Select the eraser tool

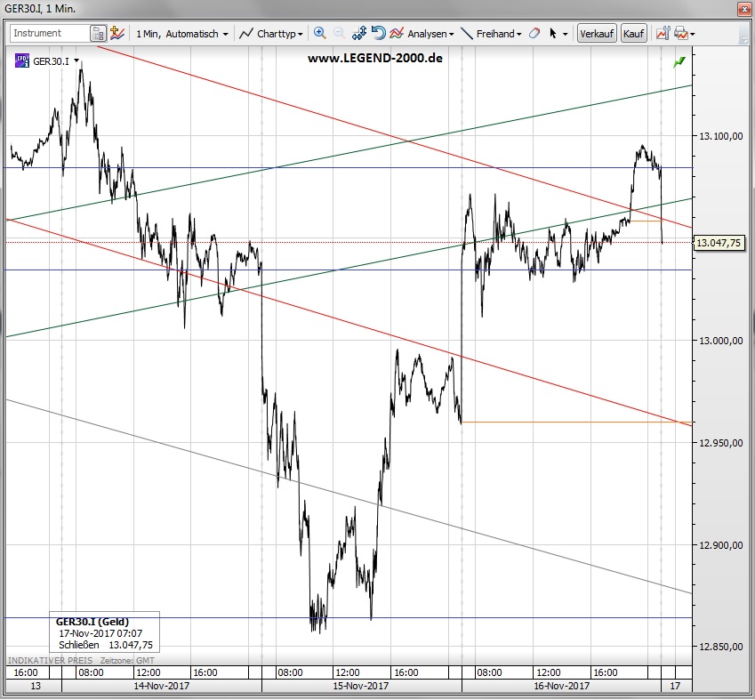(534, 34)
